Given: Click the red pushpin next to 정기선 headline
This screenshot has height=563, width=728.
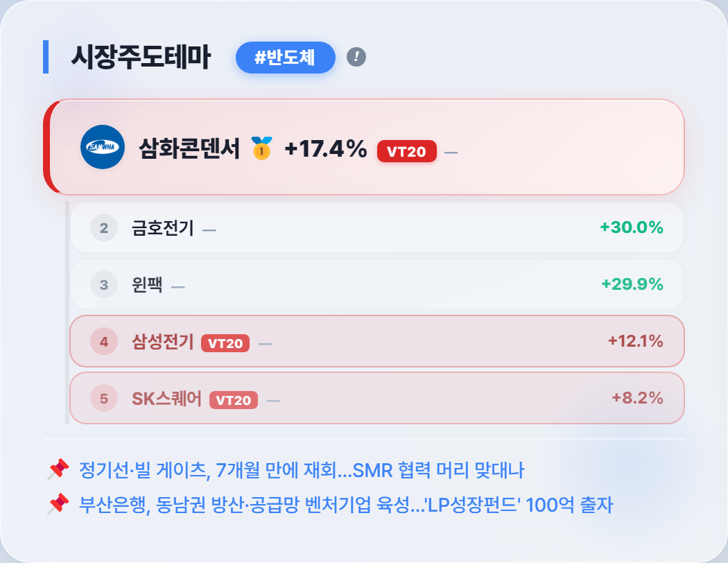Looking at the screenshot, I should [58, 469].
